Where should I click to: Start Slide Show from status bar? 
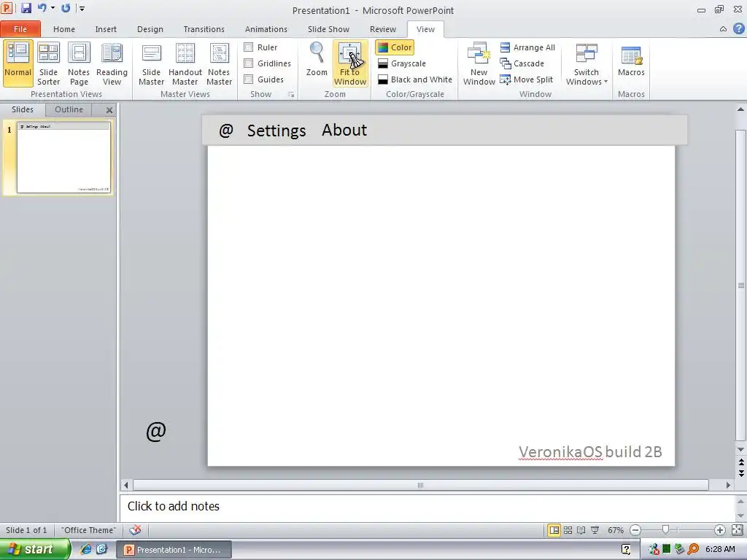(595, 530)
